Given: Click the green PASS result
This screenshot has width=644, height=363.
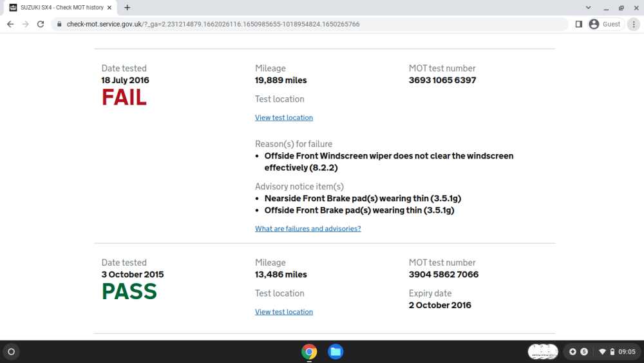Looking at the screenshot, I should coord(129,292).
